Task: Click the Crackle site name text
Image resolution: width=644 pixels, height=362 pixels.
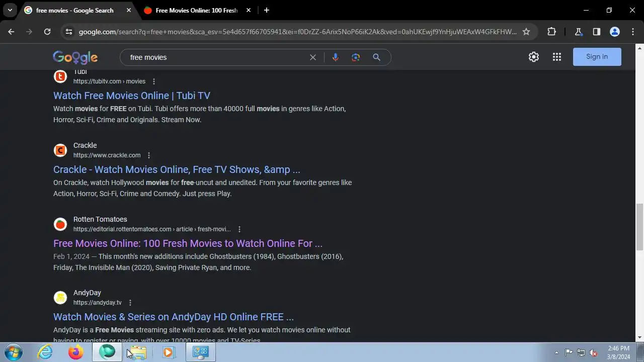Action: click(85, 145)
